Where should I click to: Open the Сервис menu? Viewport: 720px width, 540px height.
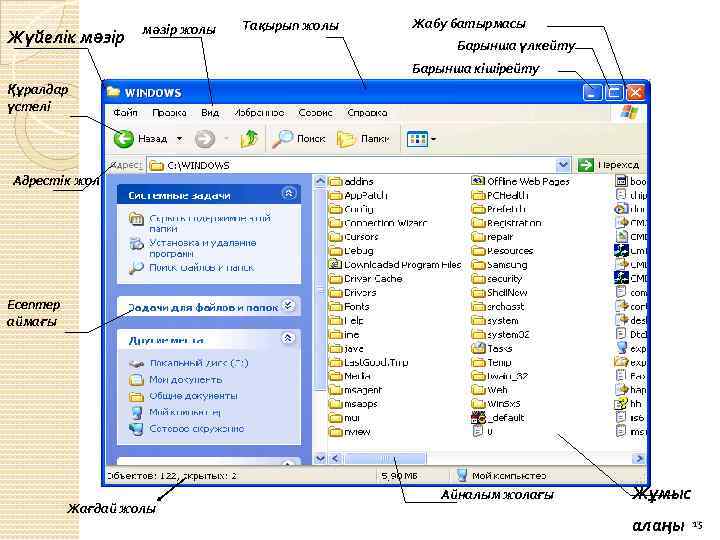click(x=315, y=112)
